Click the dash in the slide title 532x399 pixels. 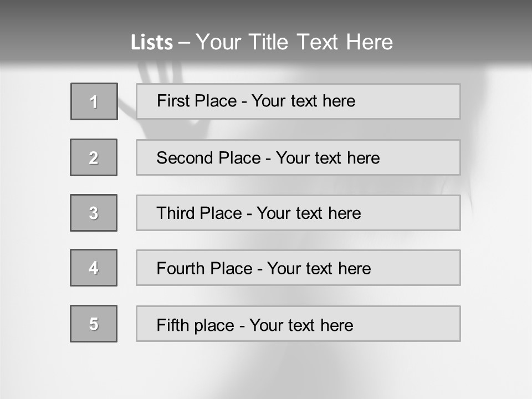pos(184,43)
